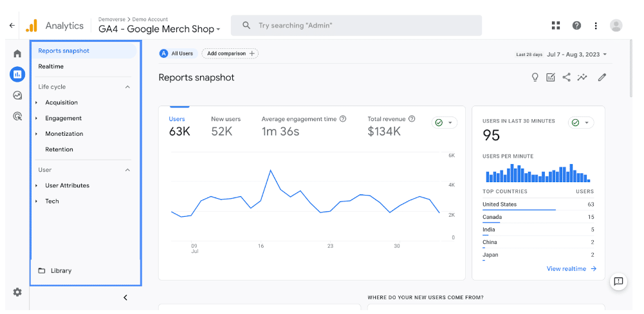Open the Help question mark icon
This screenshot has width=644, height=314.
coord(576,26)
